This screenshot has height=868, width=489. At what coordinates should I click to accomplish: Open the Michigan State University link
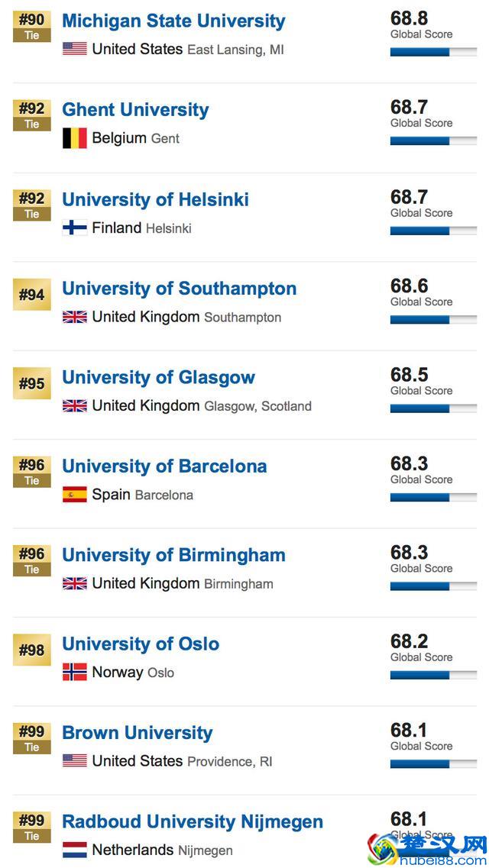(x=173, y=21)
